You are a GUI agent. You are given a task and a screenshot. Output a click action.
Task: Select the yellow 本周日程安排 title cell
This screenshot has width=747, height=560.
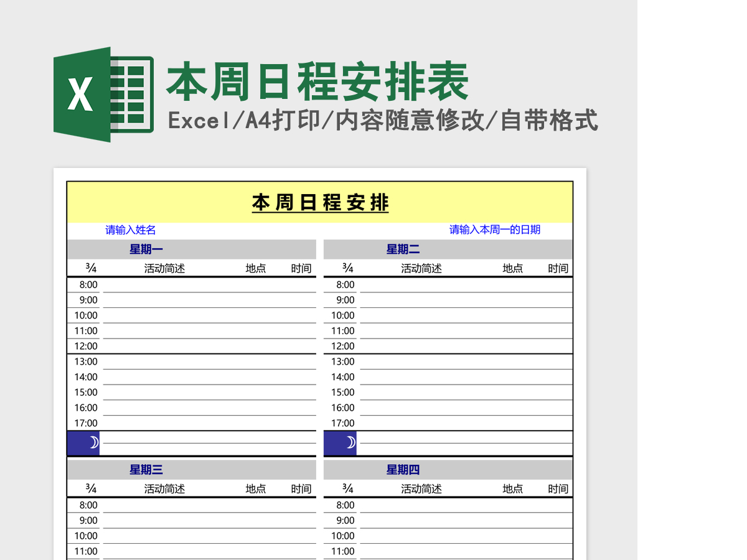pyautogui.click(x=320, y=202)
